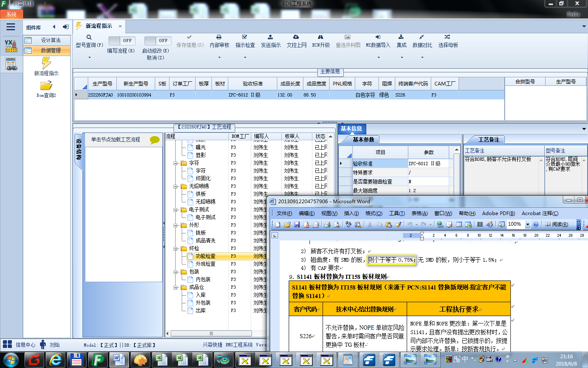Open 编辑(E) menu in Word
This screenshot has width=588, height=368.
306,213
